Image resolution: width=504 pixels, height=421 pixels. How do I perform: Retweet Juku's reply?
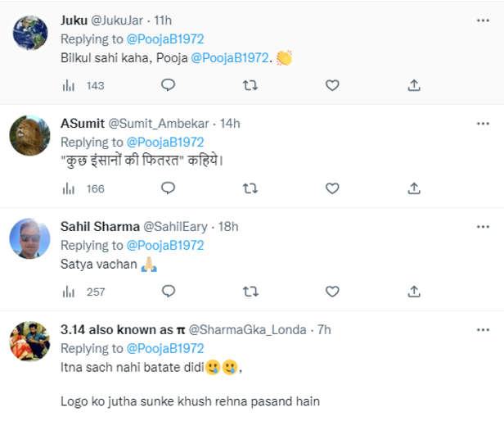[x=250, y=84]
